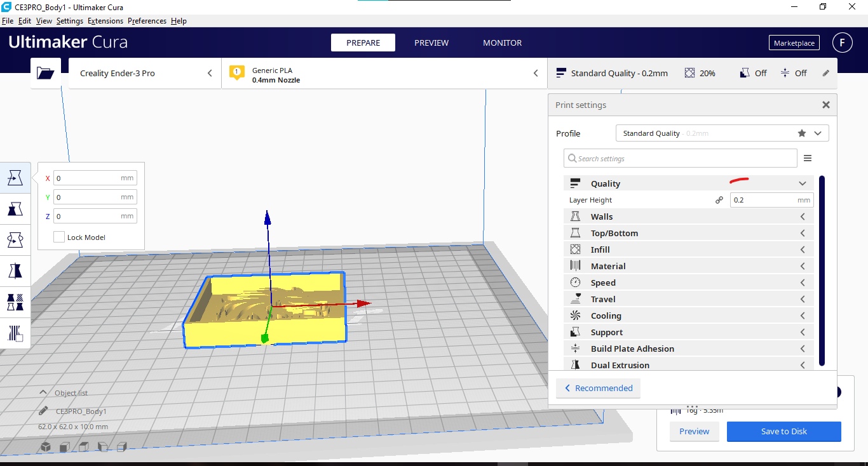Expand the Travel settings section

pyautogui.click(x=688, y=299)
